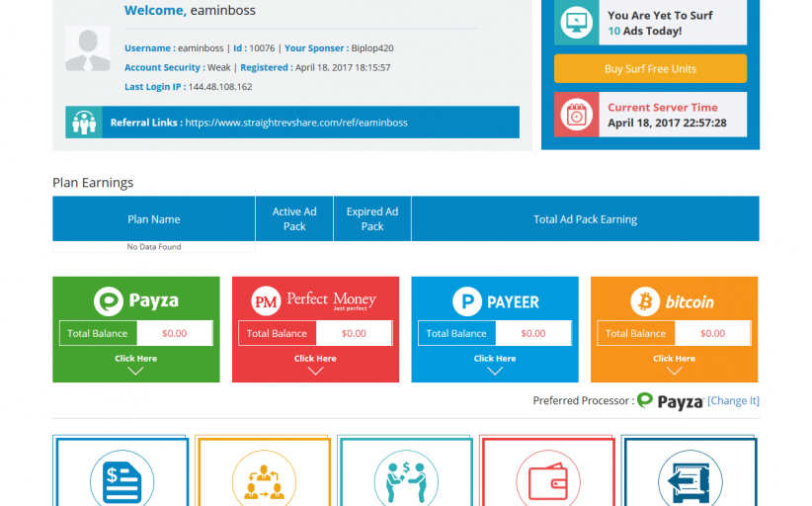Image resolution: width=812 pixels, height=506 pixels.
Task: Click the Bitcoin logo coin icon
Action: (x=645, y=301)
